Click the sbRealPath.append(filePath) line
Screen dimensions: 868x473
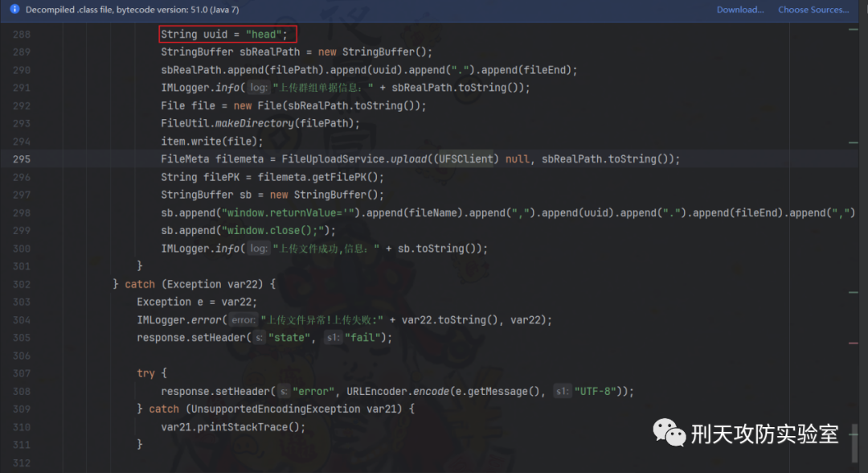[369, 70]
